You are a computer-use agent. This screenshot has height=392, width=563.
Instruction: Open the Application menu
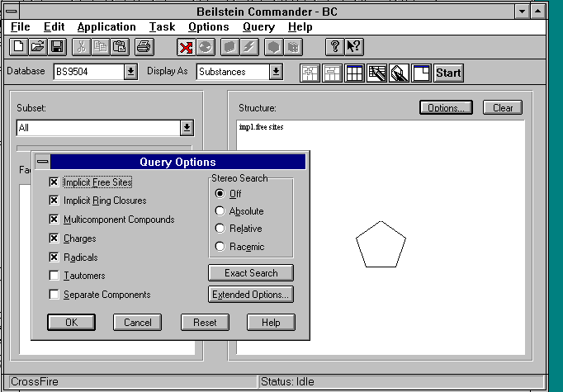(x=106, y=27)
